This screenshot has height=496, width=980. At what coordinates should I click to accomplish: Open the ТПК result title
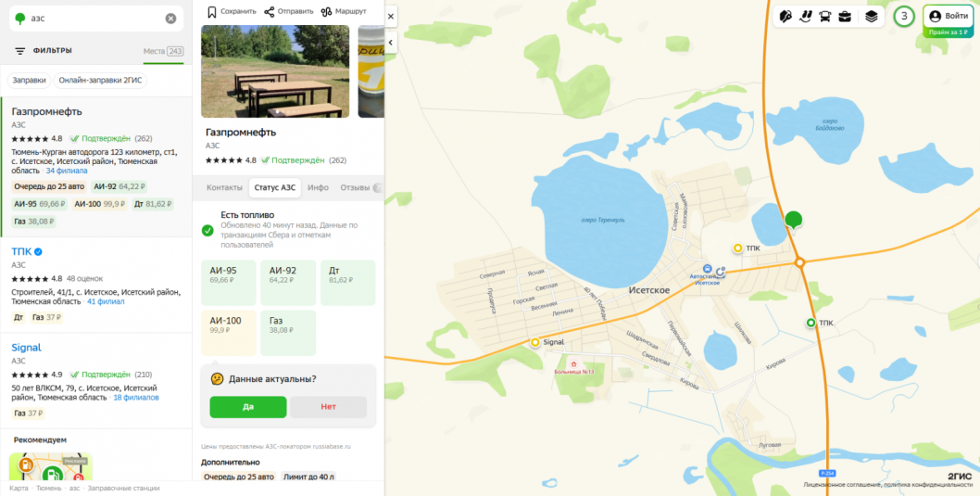tap(21, 251)
